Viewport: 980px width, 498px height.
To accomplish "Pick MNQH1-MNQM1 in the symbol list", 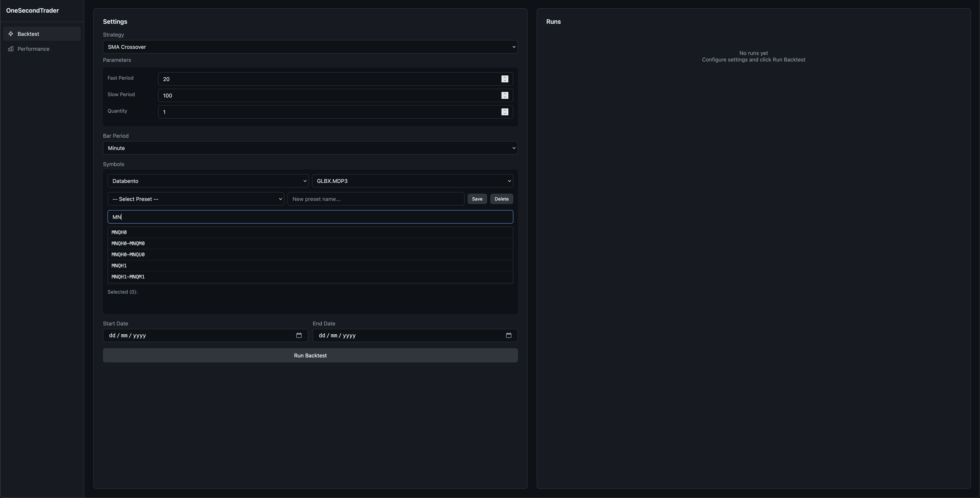I will point(128,277).
